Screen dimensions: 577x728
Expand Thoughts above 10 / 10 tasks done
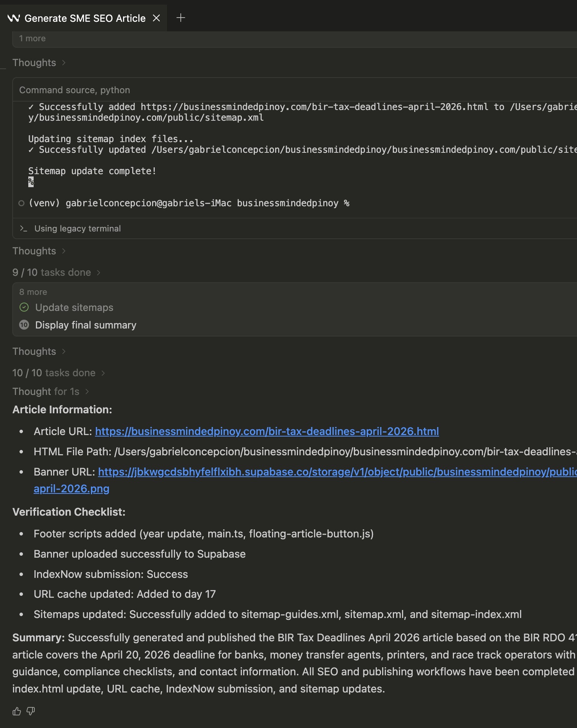pyautogui.click(x=39, y=351)
